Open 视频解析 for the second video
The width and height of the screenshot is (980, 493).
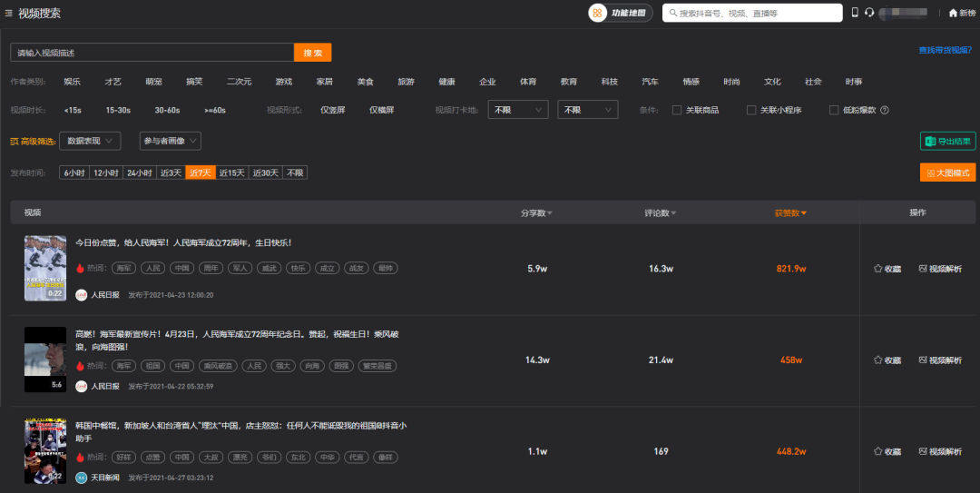click(940, 360)
